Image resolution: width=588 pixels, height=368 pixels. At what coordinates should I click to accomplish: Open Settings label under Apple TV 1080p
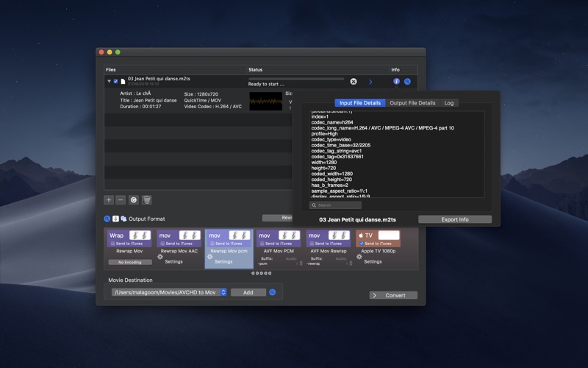pos(373,262)
